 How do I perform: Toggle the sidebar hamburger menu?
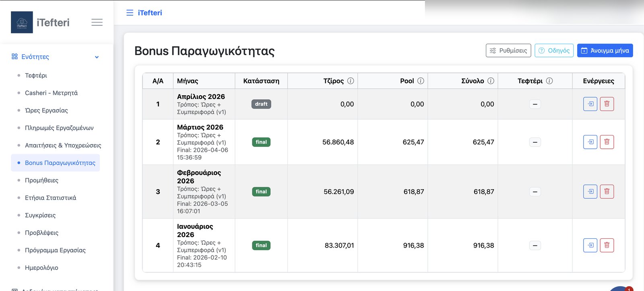tap(97, 23)
